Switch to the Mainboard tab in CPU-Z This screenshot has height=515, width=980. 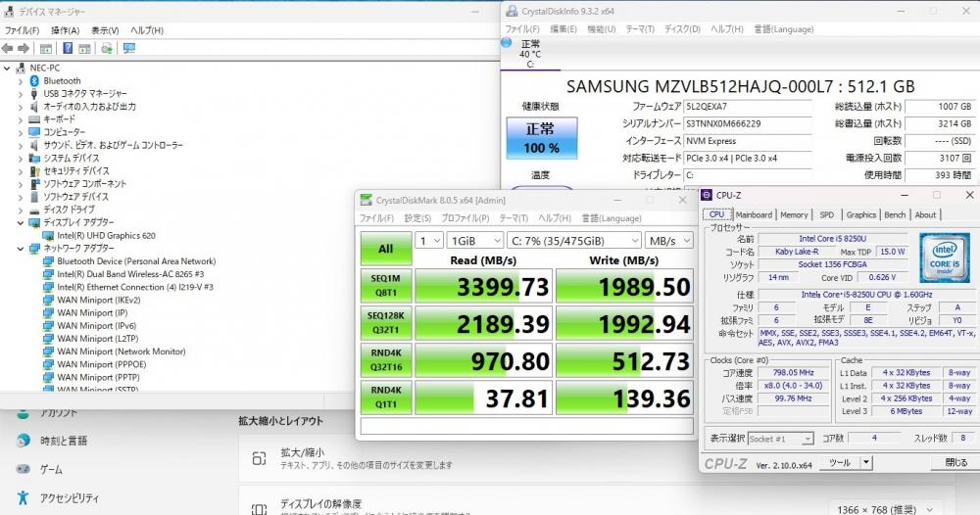(x=753, y=214)
